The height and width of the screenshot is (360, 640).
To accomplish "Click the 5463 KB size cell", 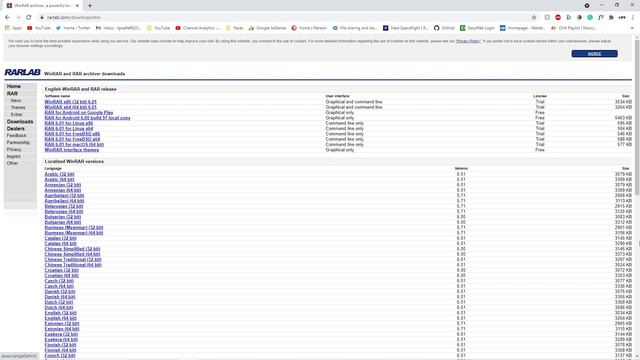I will (623, 118).
